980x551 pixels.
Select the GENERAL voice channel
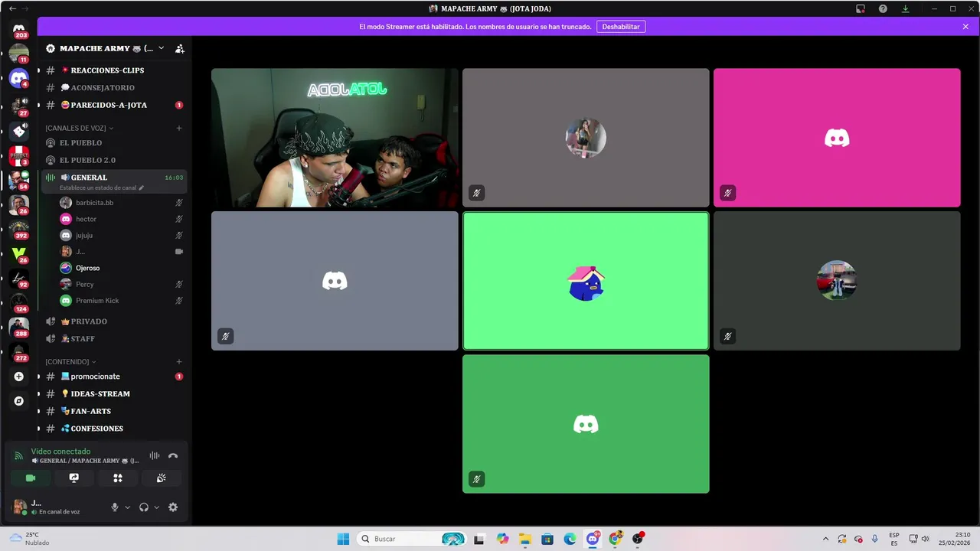point(89,178)
